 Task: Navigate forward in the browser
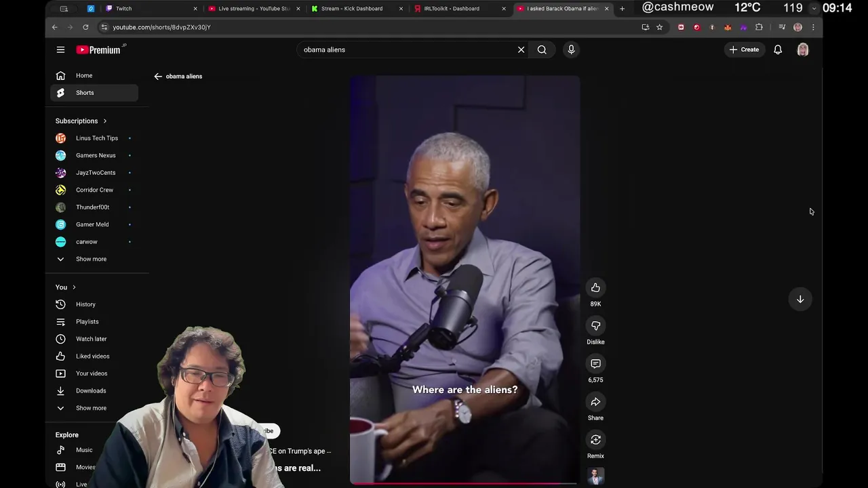click(70, 27)
